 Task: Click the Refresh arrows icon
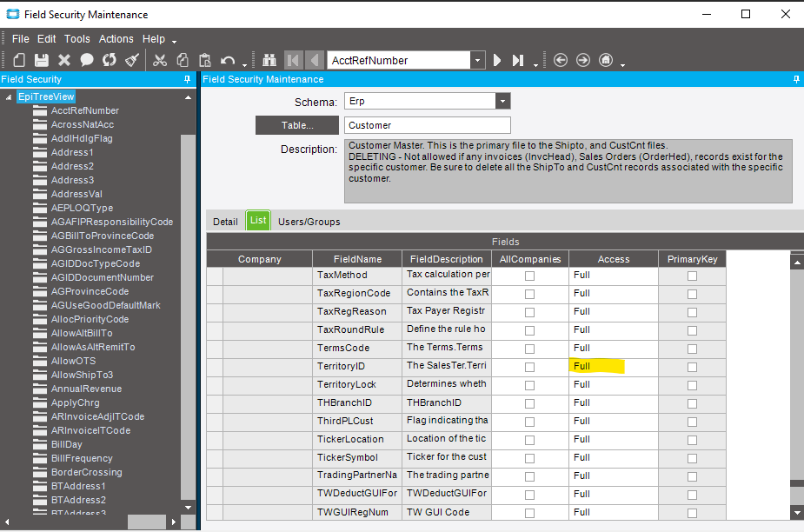110,60
